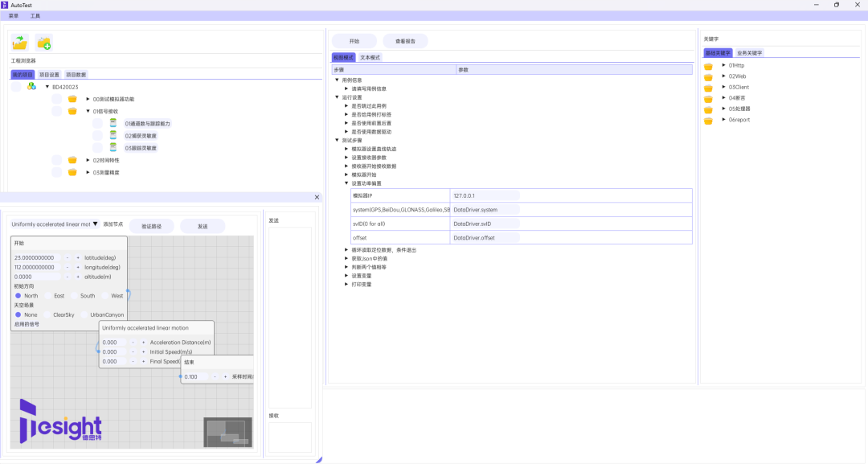868x464 pixels.
Task: Click the folder icon beside 04断言 keyword
Action: [708, 99]
